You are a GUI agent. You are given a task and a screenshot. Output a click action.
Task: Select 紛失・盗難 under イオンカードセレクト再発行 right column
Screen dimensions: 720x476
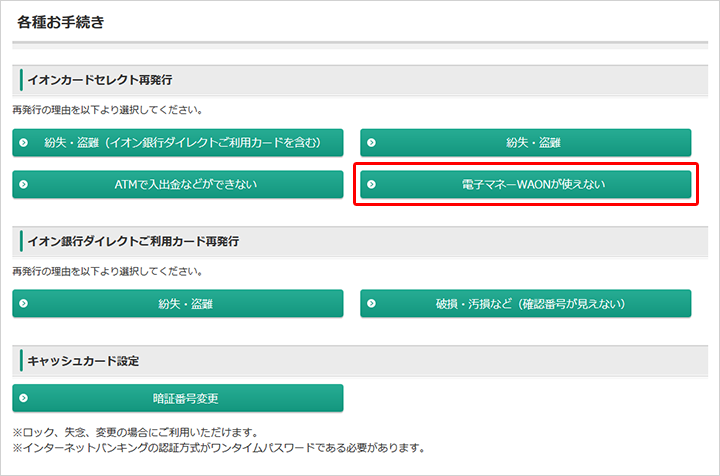pos(526,143)
